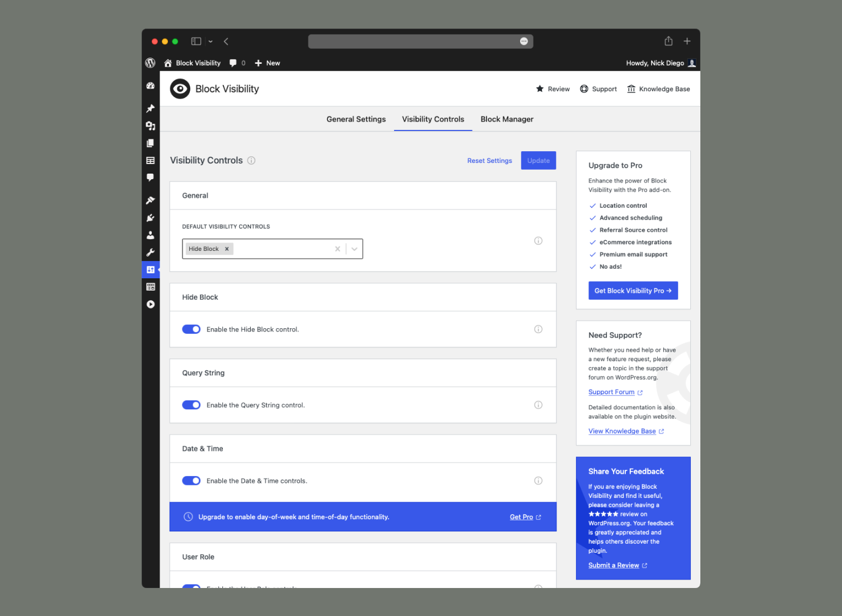
Task: Open the Dashboard gauge icon in sidebar
Action: point(151,86)
